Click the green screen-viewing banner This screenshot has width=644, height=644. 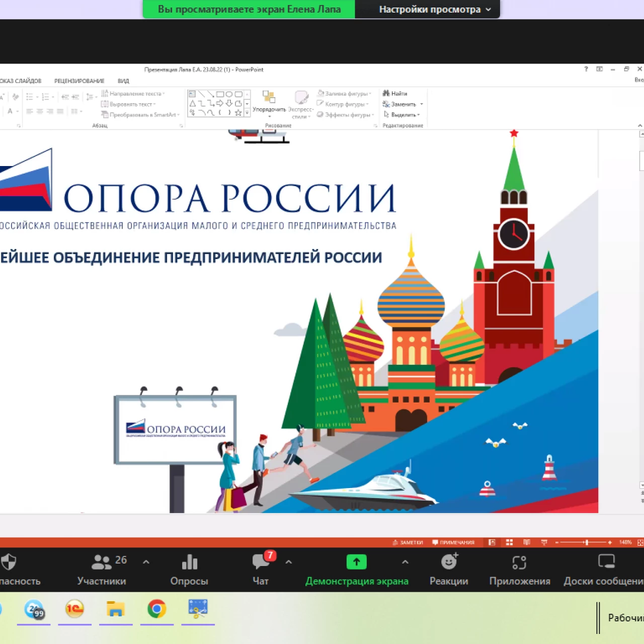click(249, 9)
